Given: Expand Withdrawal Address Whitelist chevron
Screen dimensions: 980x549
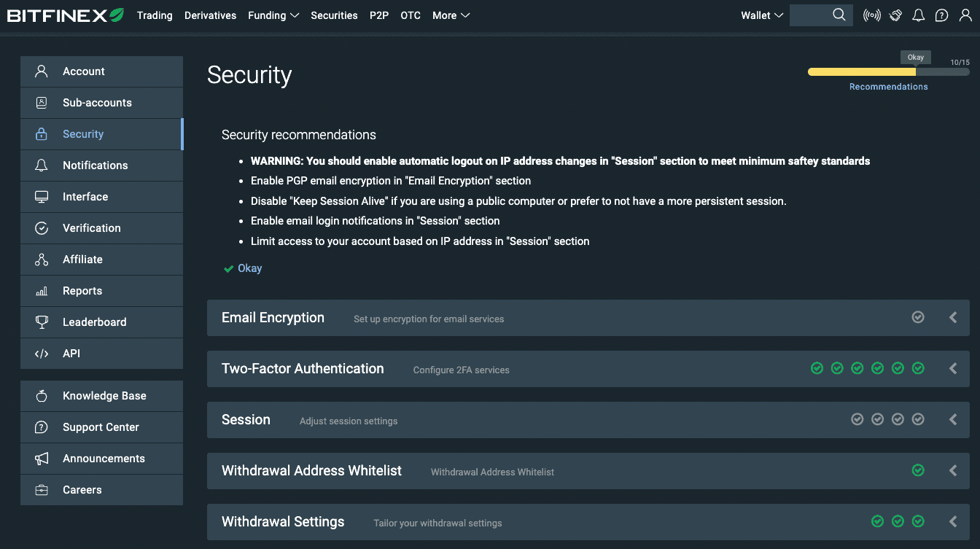Looking at the screenshot, I should 953,471.
